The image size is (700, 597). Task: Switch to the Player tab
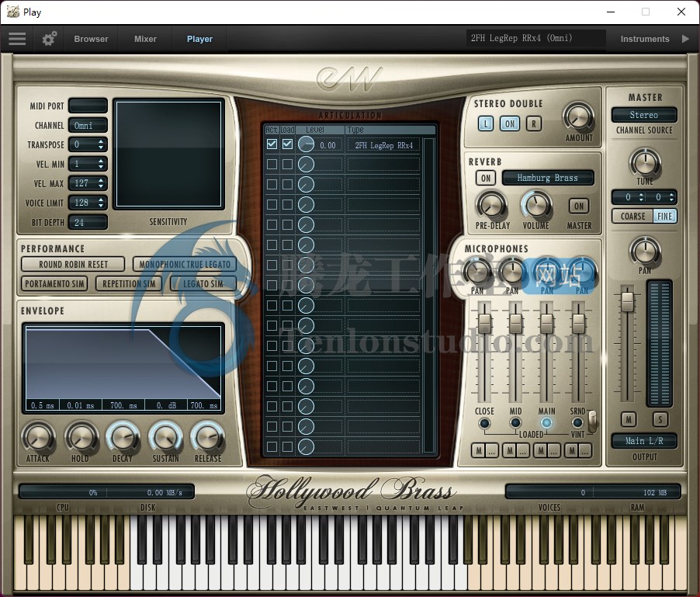point(199,39)
